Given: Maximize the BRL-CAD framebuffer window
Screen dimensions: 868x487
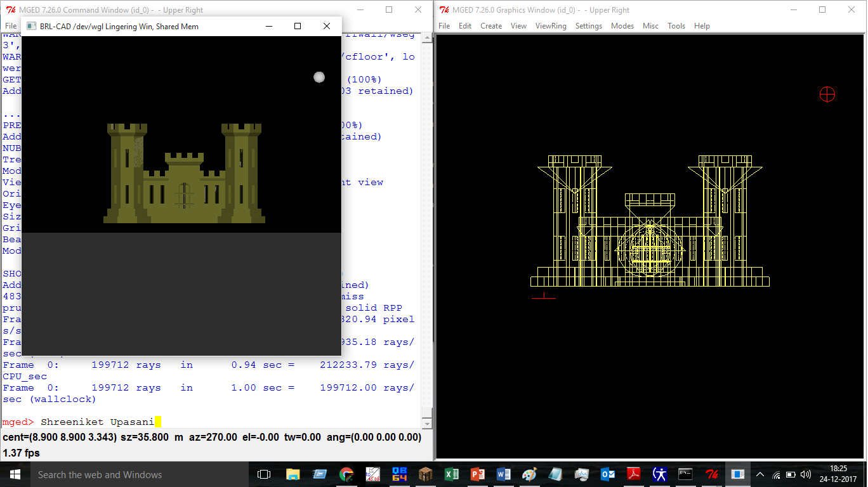Looking at the screenshot, I should pyautogui.click(x=298, y=26).
